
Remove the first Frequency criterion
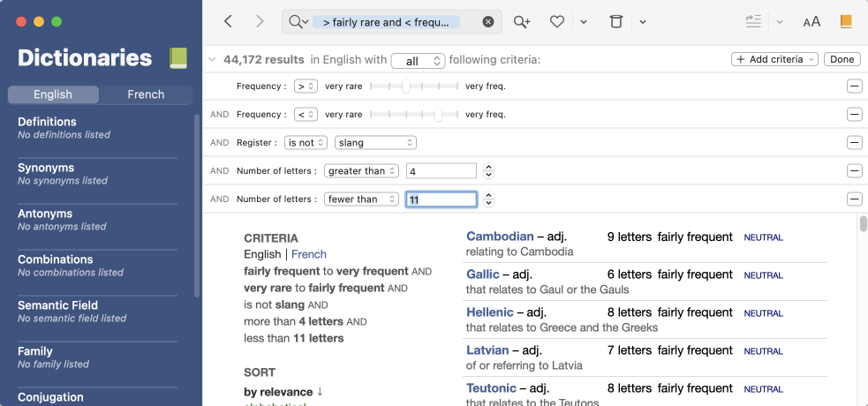click(854, 86)
